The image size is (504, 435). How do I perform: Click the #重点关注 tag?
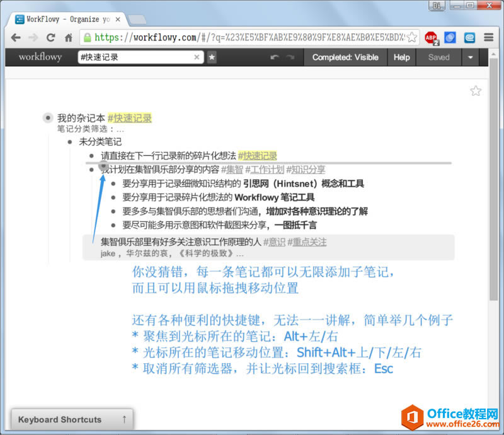(x=307, y=242)
